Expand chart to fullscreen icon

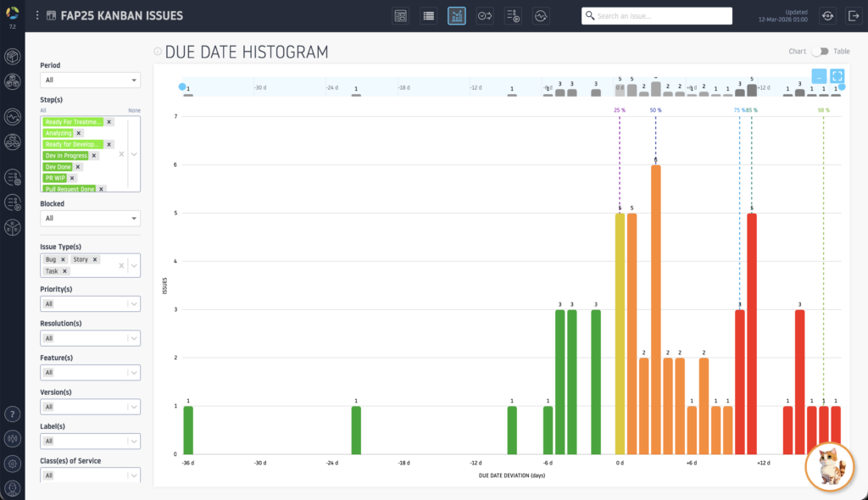tap(837, 76)
